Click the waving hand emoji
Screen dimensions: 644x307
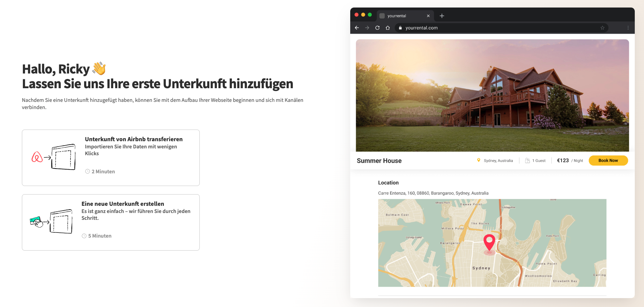click(99, 68)
